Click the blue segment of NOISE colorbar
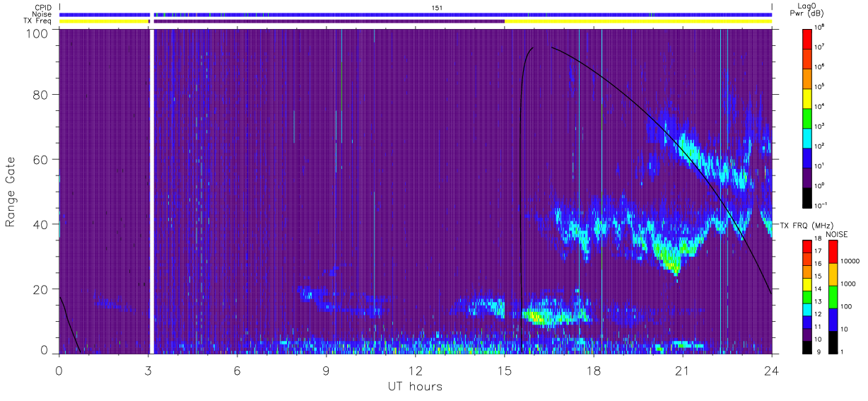 click(833, 320)
